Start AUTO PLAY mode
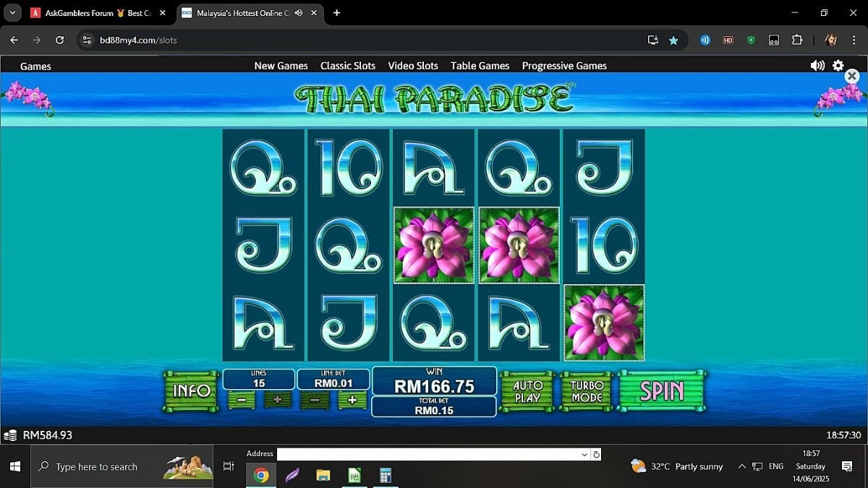The image size is (868, 488). pos(527,391)
